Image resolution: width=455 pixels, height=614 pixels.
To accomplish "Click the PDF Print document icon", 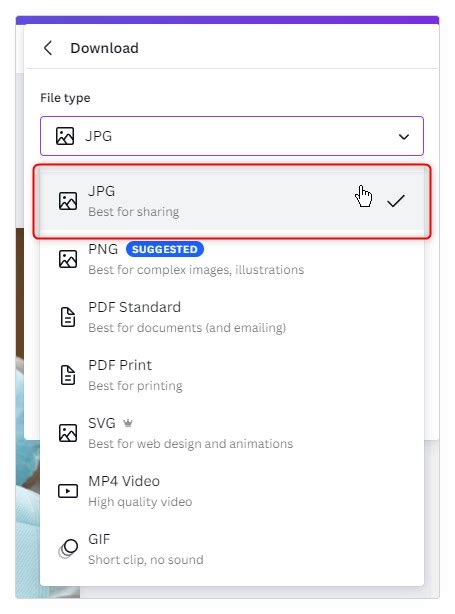I will click(68, 375).
